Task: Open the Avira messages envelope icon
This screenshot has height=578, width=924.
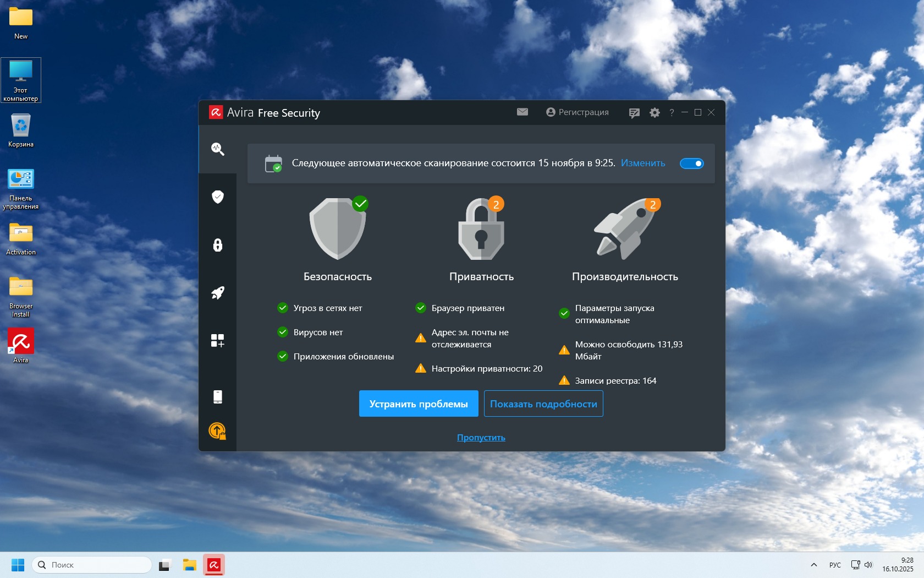Action: pos(522,112)
